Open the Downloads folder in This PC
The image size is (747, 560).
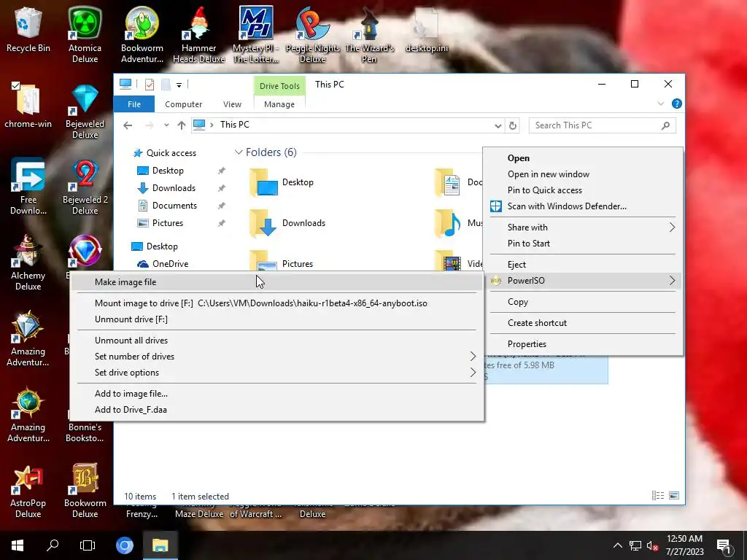click(287, 223)
